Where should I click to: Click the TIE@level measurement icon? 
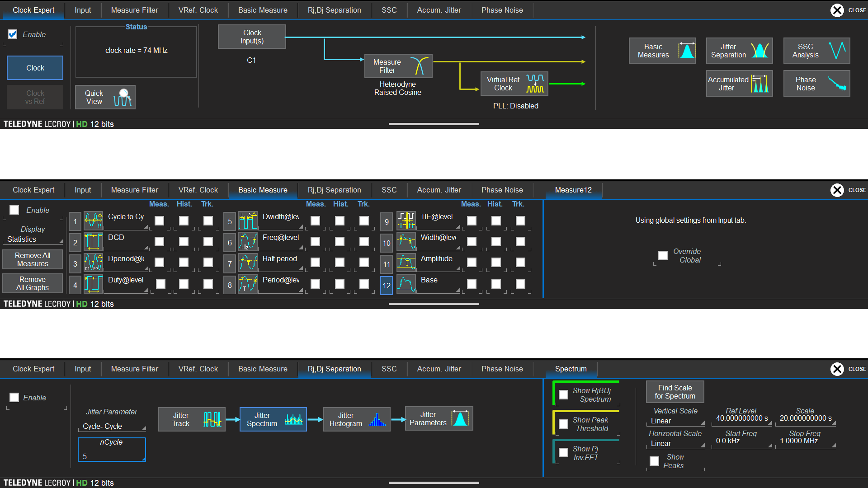(x=406, y=221)
